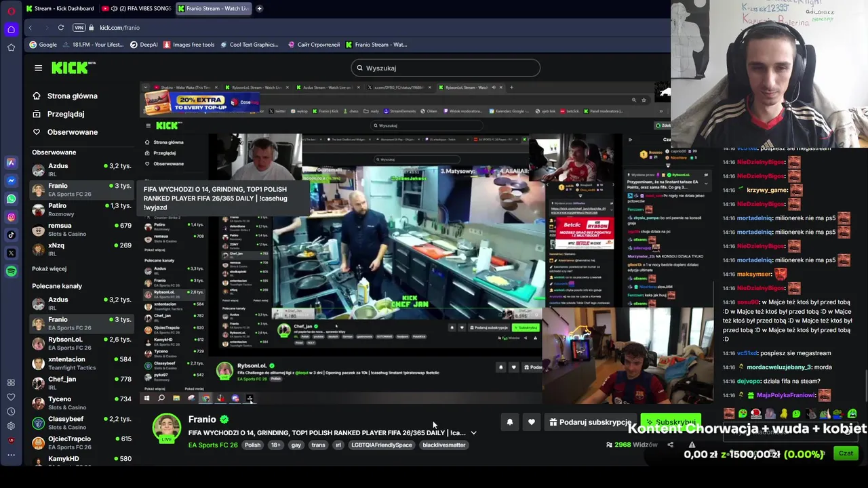Click the green KICK logo
Screen dimensions: 868x488
coord(73,68)
